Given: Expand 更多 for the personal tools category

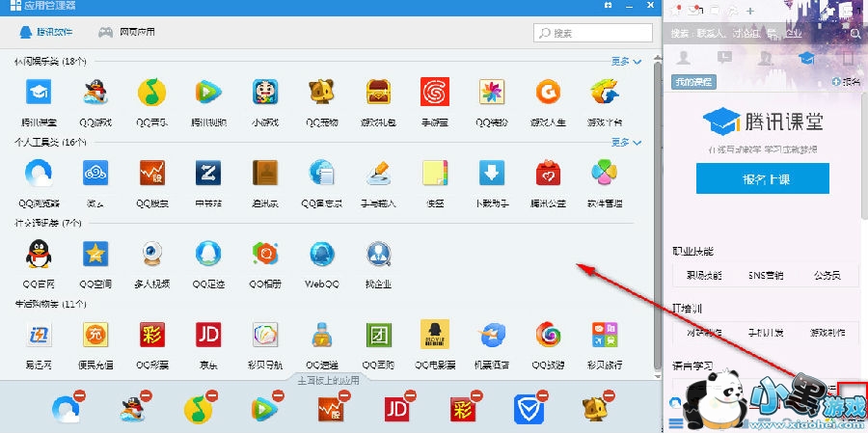Looking at the screenshot, I should point(626,143).
